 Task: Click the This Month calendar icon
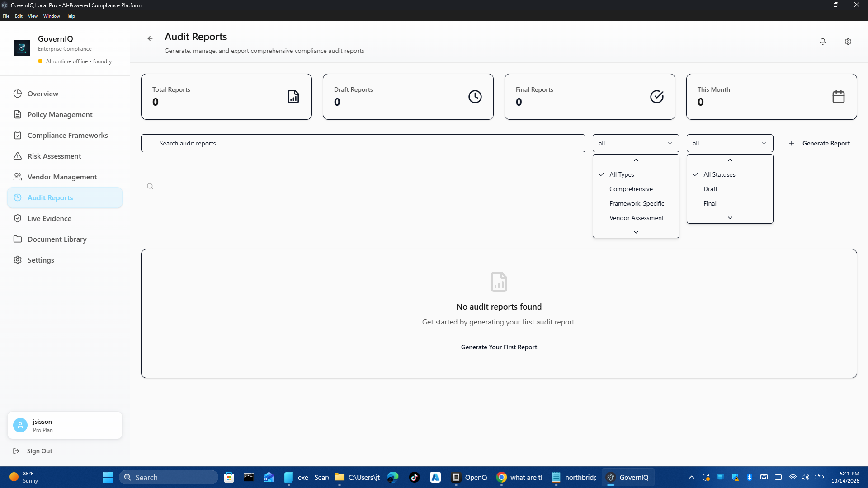(839, 97)
